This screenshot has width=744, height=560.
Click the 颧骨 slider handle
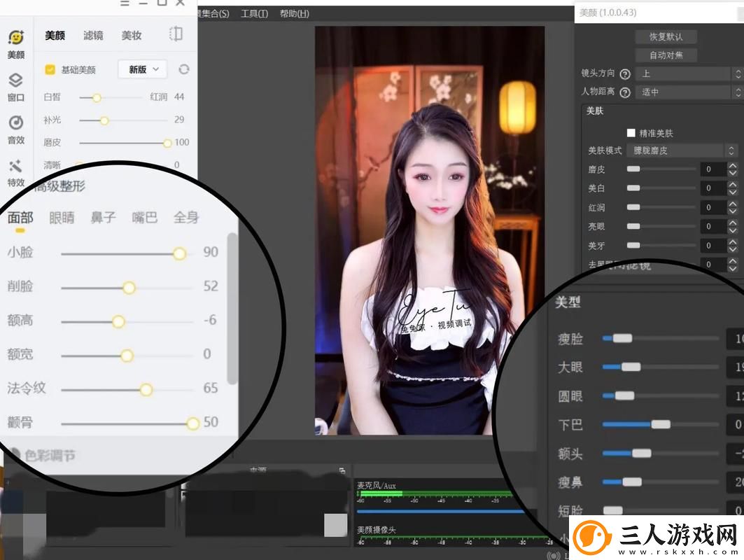[192, 423]
